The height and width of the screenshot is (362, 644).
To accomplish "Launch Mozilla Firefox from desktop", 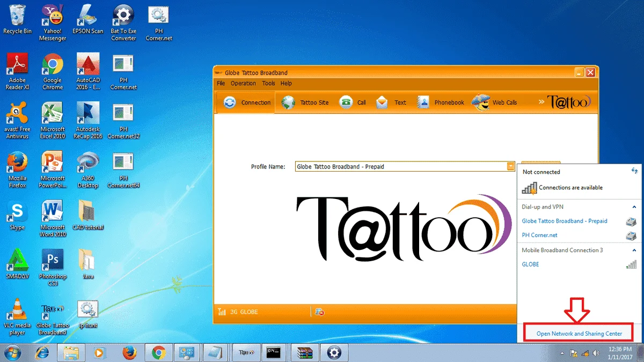I will 17,169.
